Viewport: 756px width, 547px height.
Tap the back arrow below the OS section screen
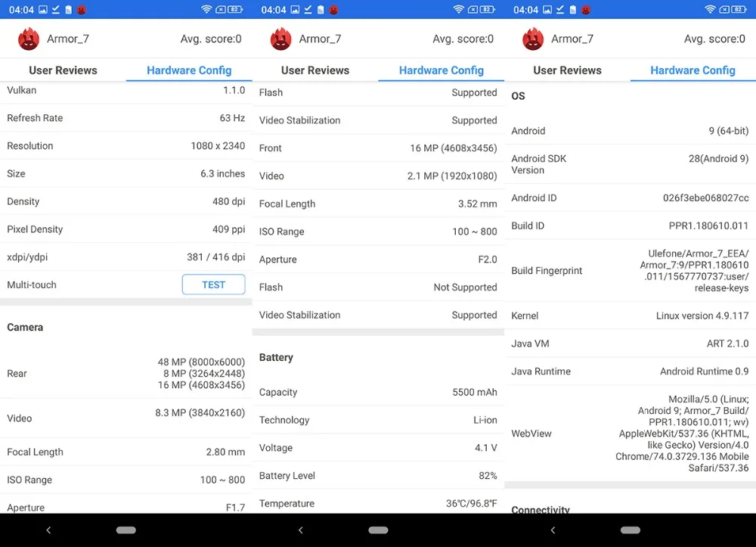tap(553, 530)
